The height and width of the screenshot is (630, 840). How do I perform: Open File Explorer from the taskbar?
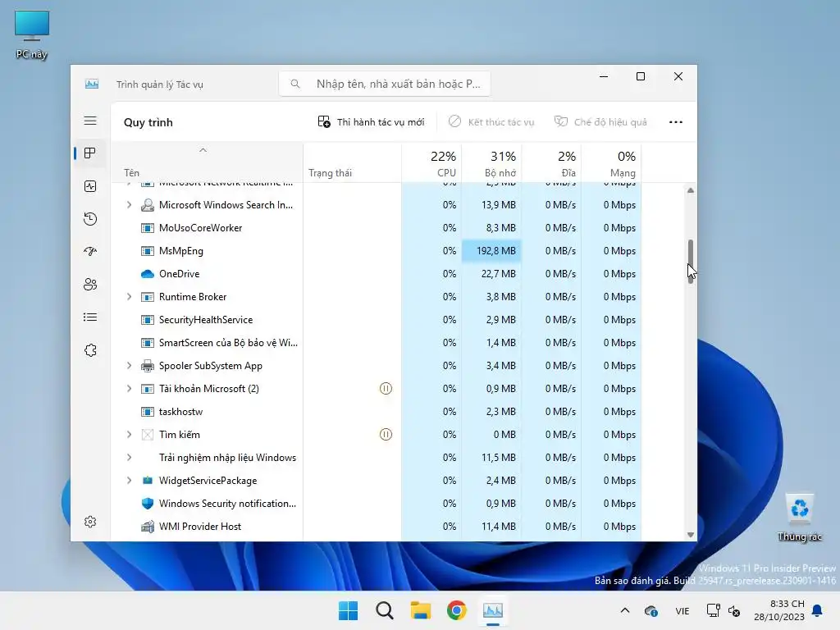tap(421, 610)
